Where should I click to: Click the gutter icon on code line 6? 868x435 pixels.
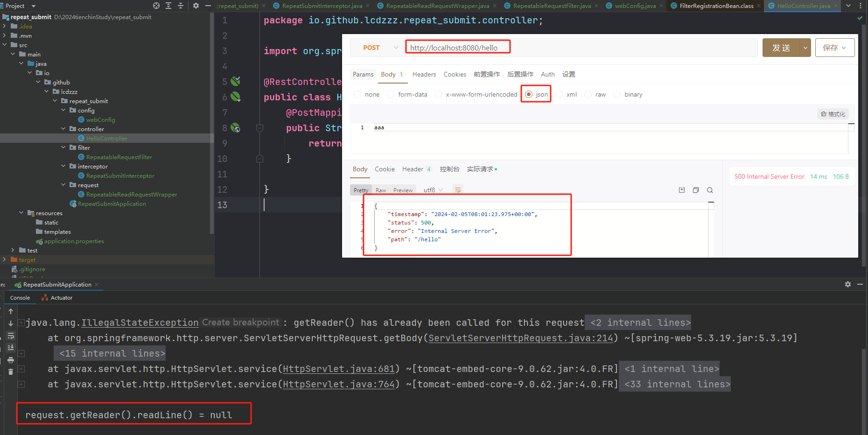click(x=236, y=97)
